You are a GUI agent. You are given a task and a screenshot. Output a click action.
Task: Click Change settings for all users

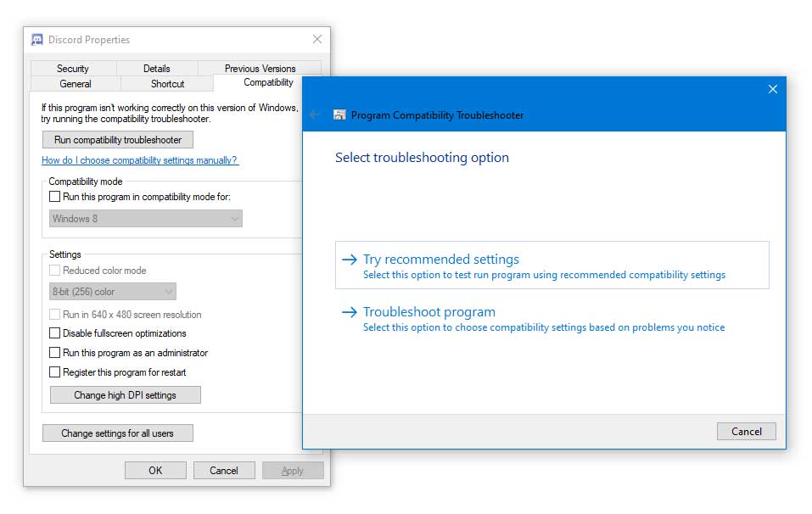click(x=118, y=433)
